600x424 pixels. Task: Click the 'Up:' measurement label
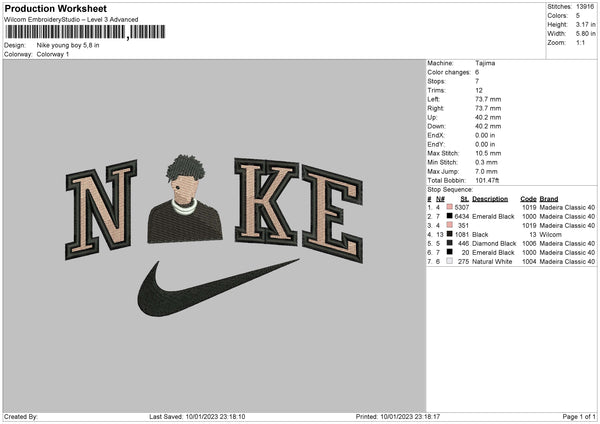click(432, 117)
